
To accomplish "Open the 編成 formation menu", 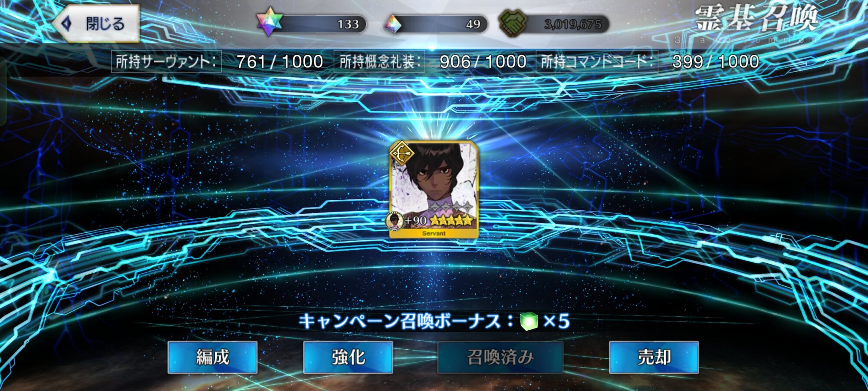I will click(x=213, y=357).
